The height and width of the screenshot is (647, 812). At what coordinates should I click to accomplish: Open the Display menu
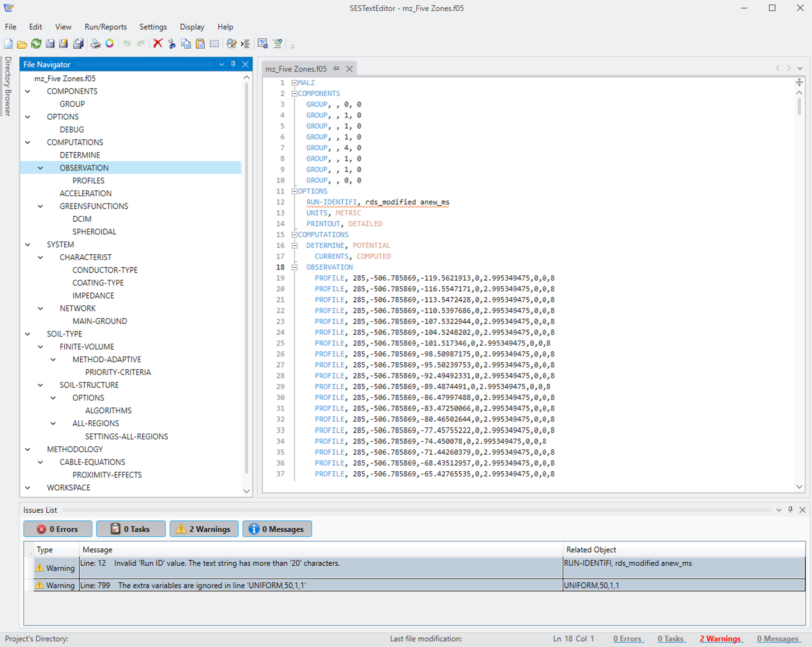point(192,27)
